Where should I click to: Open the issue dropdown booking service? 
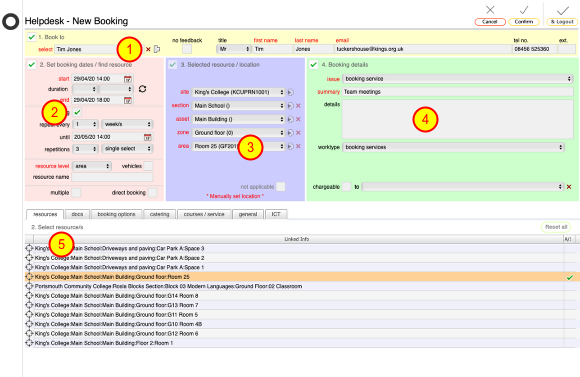(458, 79)
